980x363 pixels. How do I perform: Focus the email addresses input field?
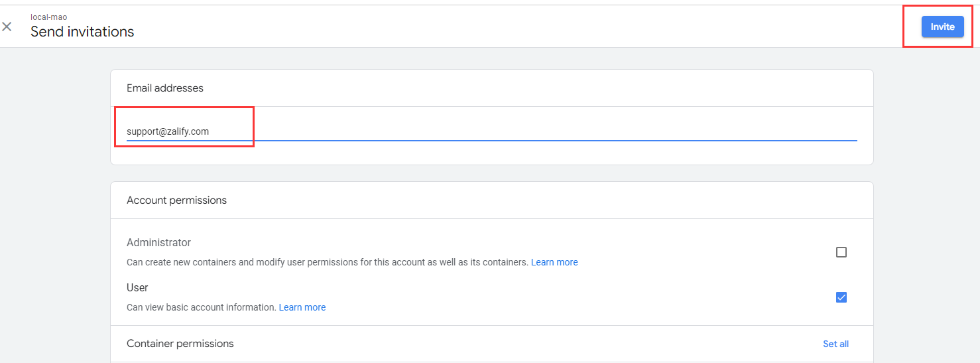pyautogui.click(x=491, y=131)
